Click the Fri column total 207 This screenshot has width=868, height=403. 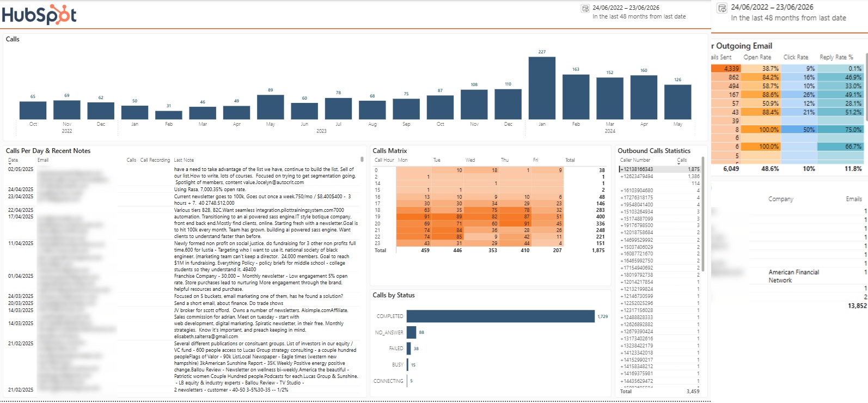coord(557,251)
